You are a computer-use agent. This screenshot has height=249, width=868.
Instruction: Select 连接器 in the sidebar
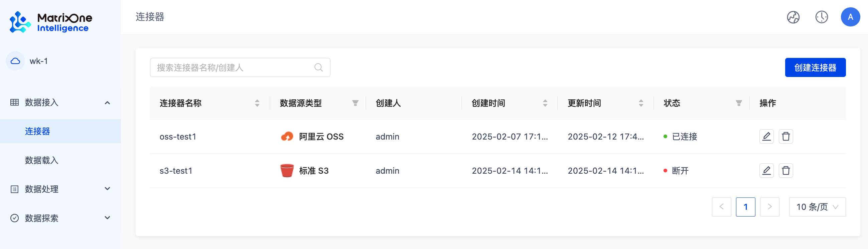pos(37,131)
